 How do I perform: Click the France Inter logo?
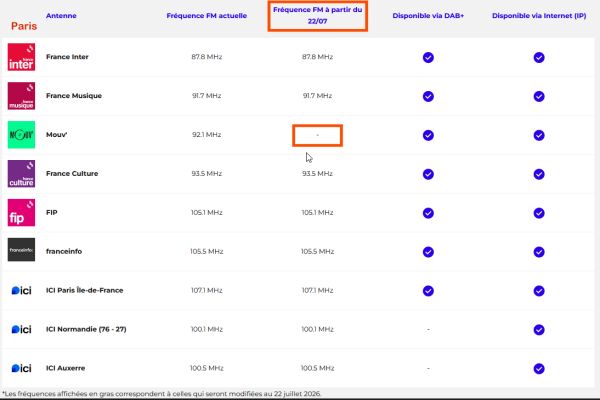(21, 57)
